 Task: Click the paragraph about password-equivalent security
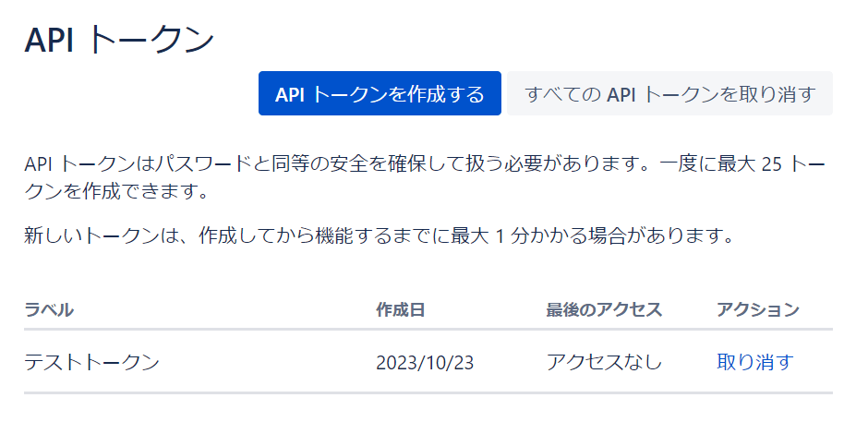point(425,178)
